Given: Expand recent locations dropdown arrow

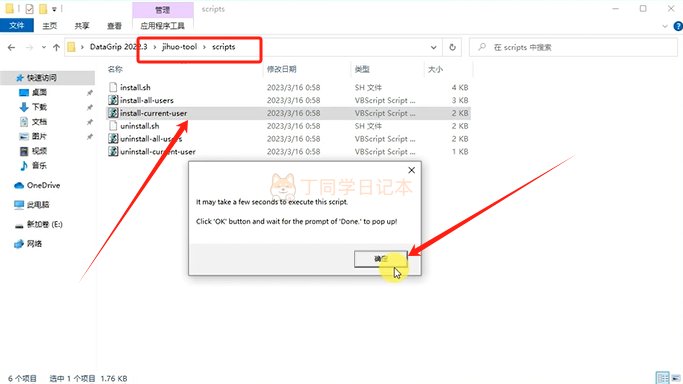Looking at the screenshot, I should click(x=44, y=47).
